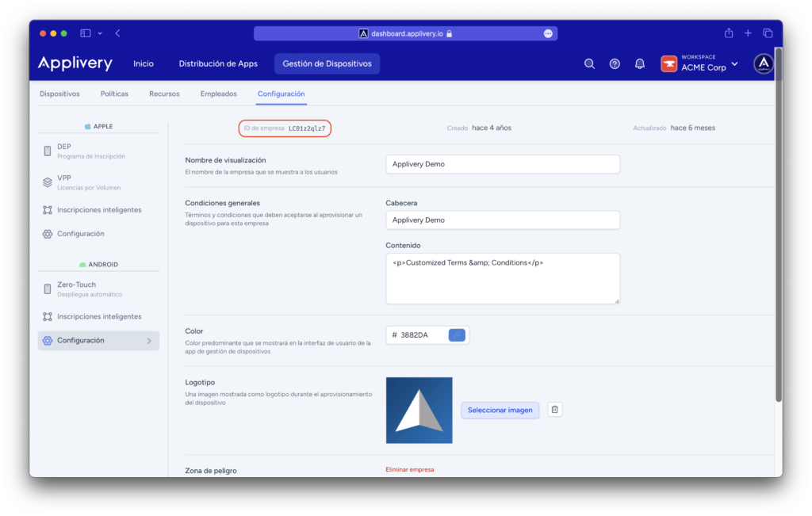Viewport: 812px width, 516px height.
Task: Click the Eliminar empresa link
Action: point(410,469)
